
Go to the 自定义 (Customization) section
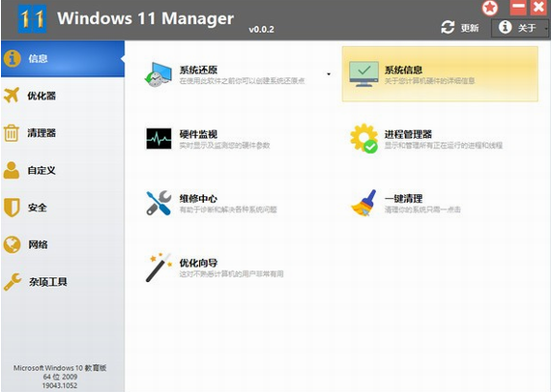(63, 170)
